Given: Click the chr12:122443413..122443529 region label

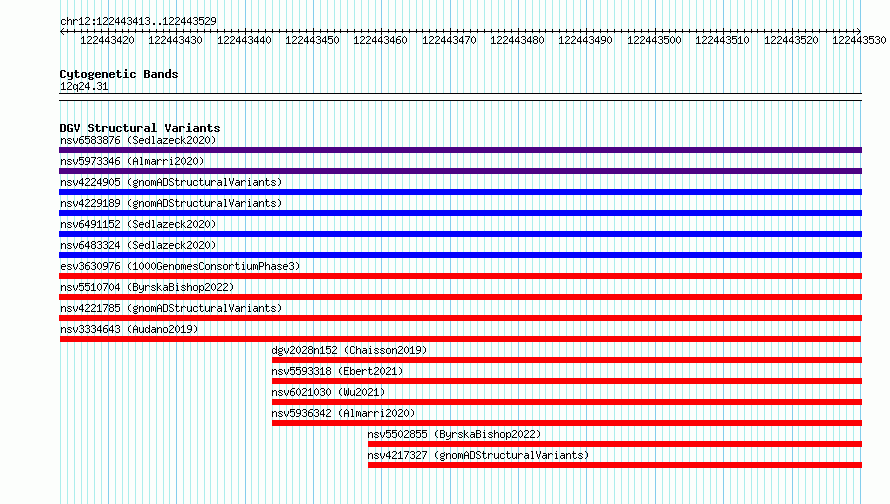Looking at the screenshot, I should 138,21.
